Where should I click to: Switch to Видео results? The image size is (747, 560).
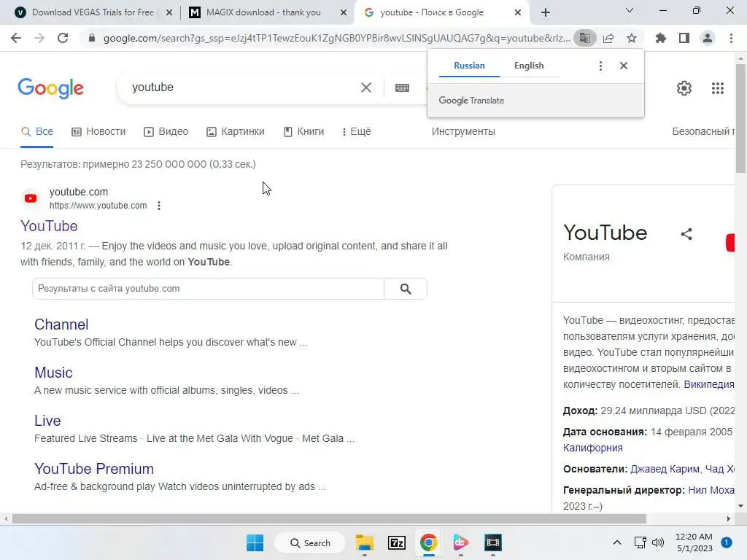pyautogui.click(x=166, y=132)
